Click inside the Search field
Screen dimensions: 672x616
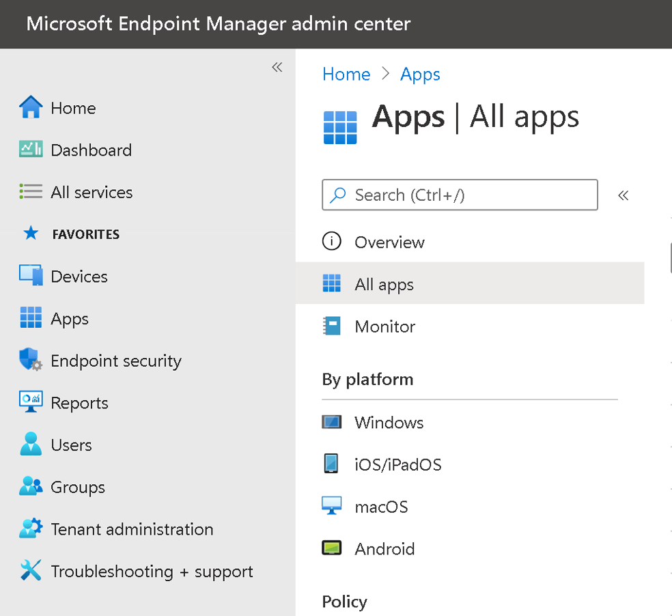460,195
